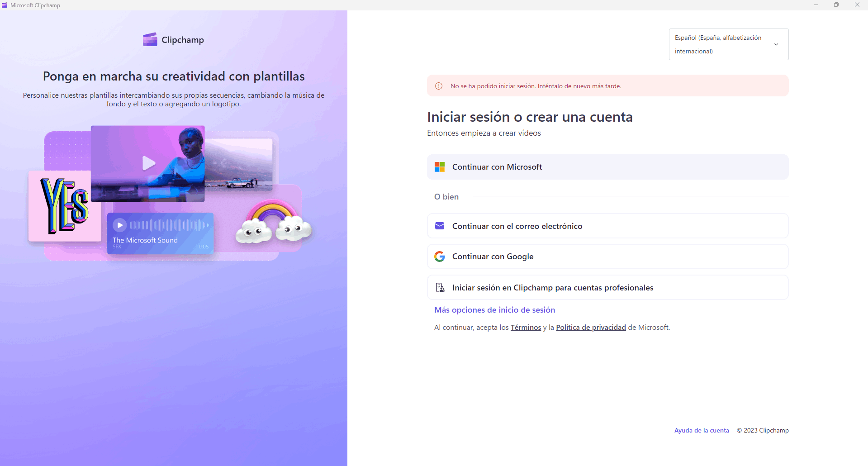Continue with Microsoft account
This screenshot has height=466, width=868.
coord(607,167)
